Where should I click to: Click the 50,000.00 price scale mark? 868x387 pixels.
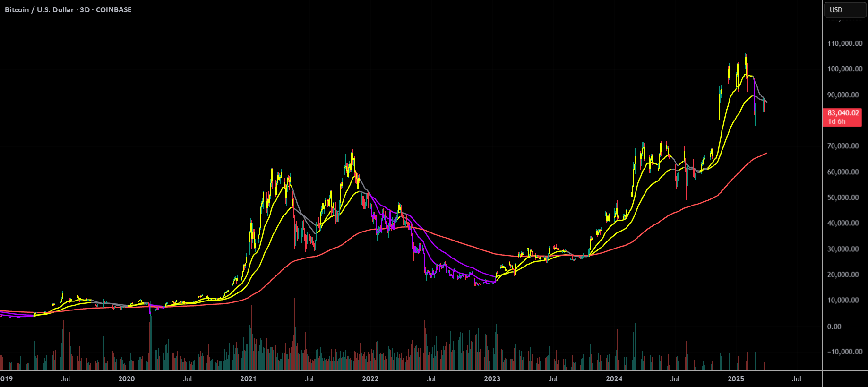pyautogui.click(x=843, y=198)
